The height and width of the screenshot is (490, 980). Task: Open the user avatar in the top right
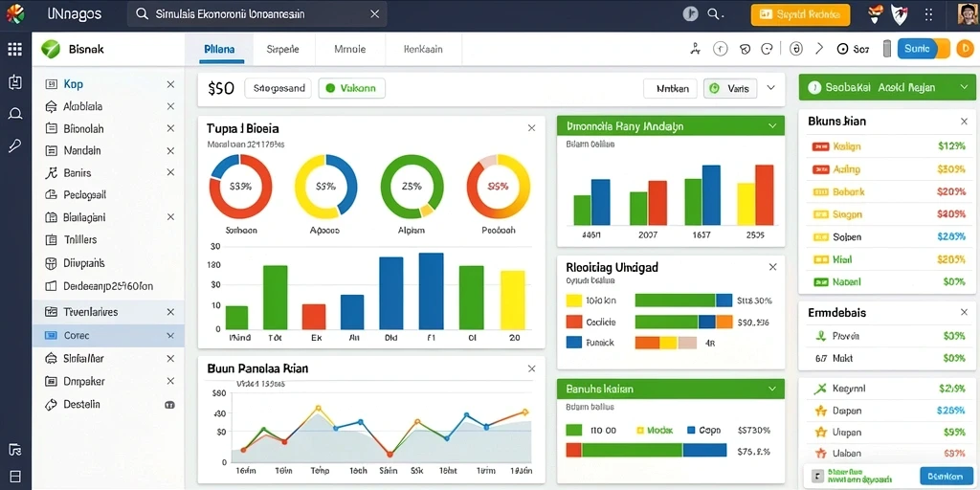[x=967, y=13]
